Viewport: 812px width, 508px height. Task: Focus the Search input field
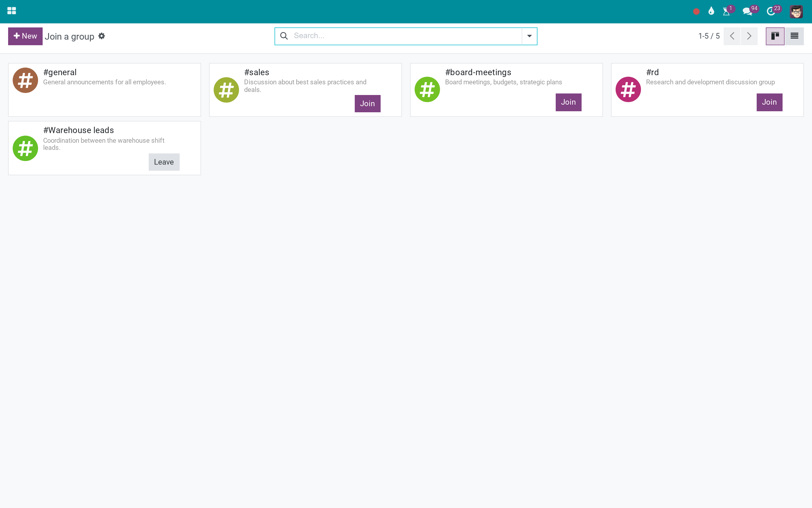pos(406,36)
